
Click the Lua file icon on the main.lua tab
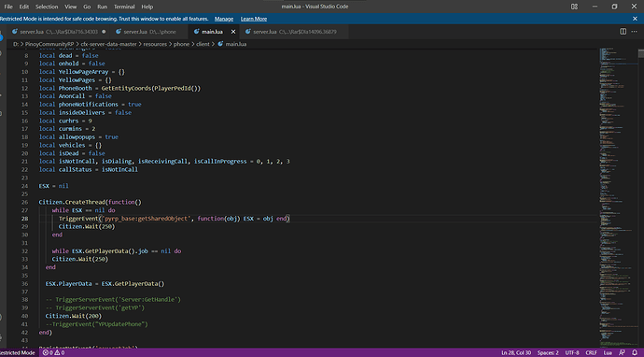pos(196,32)
